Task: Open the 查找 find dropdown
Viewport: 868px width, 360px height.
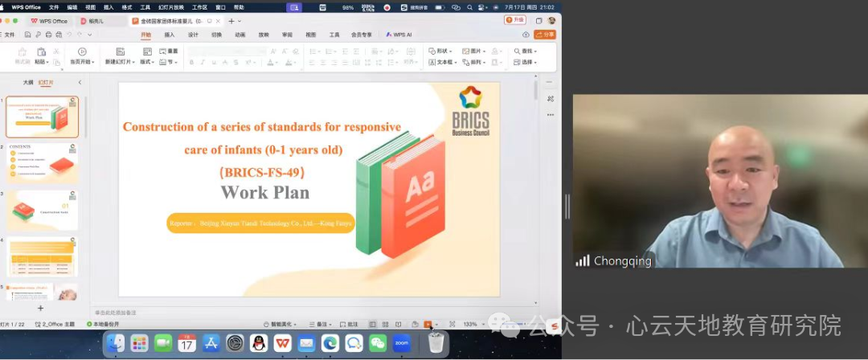Action: (x=526, y=51)
